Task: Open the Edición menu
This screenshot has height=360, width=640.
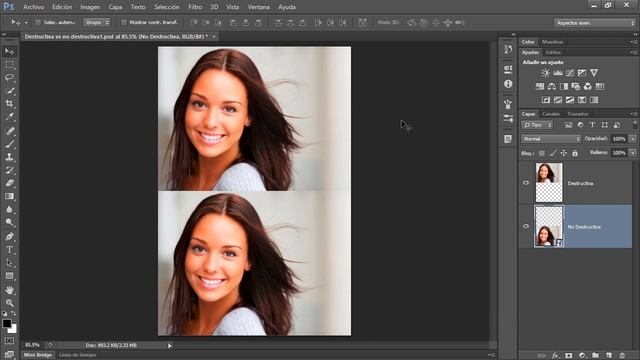Action: point(62,7)
